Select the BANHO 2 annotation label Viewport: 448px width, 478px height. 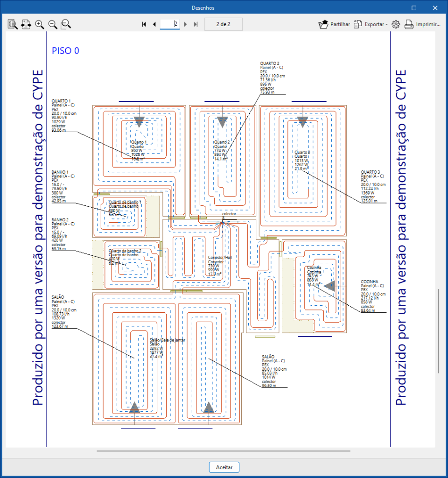(x=63, y=234)
